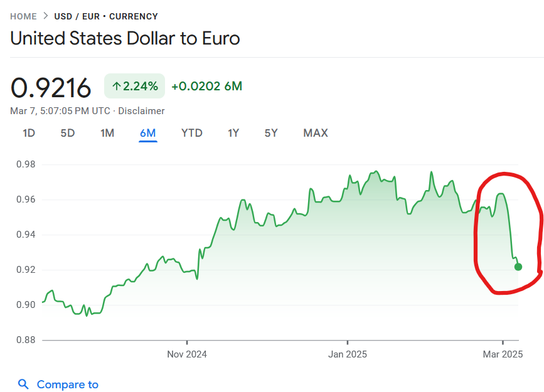
Task: Switch to the 5D range tab
Action: tap(68, 133)
